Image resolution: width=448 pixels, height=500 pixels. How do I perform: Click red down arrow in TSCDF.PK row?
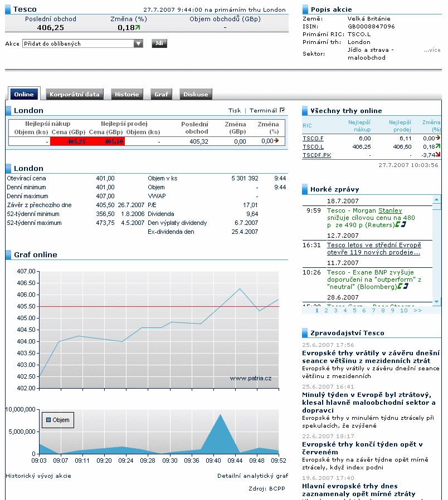pyautogui.click(x=438, y=155)
